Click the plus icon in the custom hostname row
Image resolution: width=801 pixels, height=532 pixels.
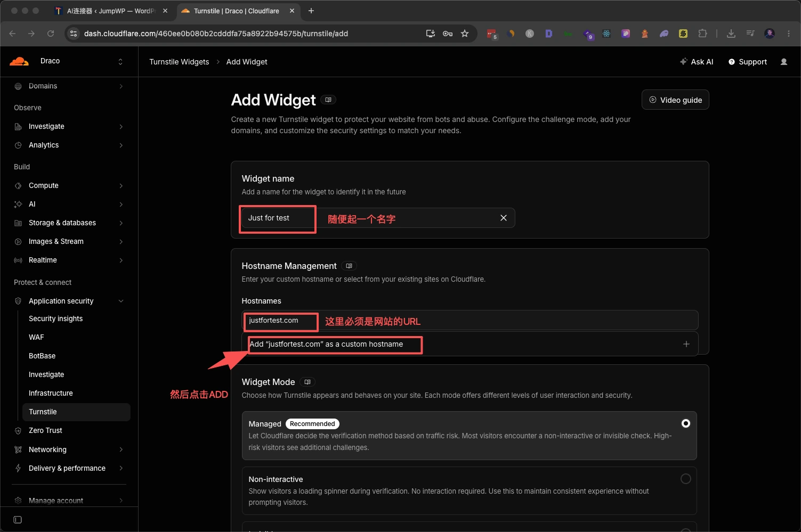(686, 345)
